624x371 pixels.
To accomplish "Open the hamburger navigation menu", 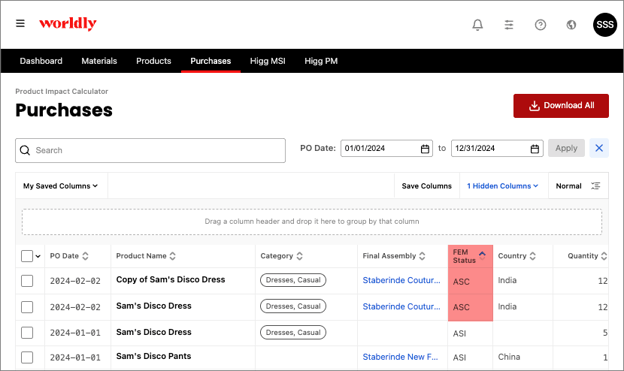I will tap(20, 23).
